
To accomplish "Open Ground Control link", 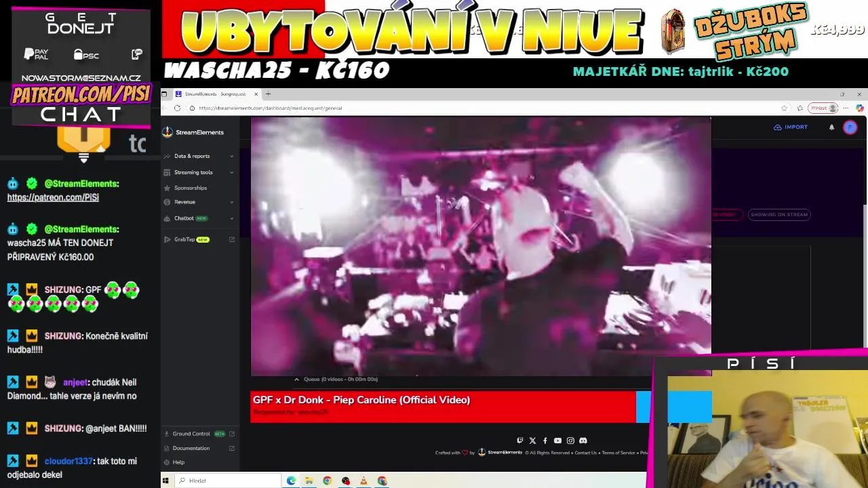I will [x=191, y=434].
